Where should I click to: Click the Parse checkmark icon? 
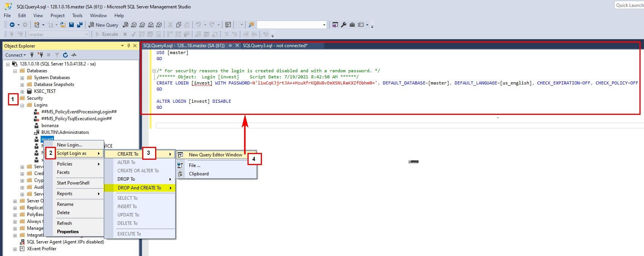coord(133,34)
